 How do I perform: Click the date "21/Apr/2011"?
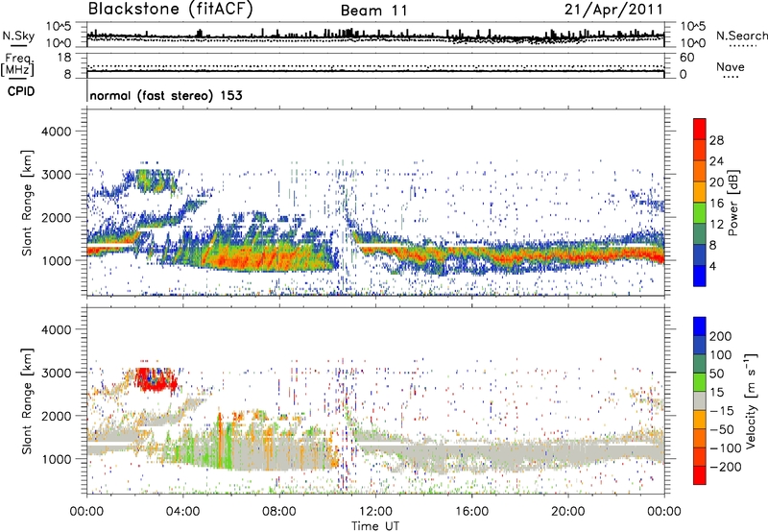coord(613,9)
